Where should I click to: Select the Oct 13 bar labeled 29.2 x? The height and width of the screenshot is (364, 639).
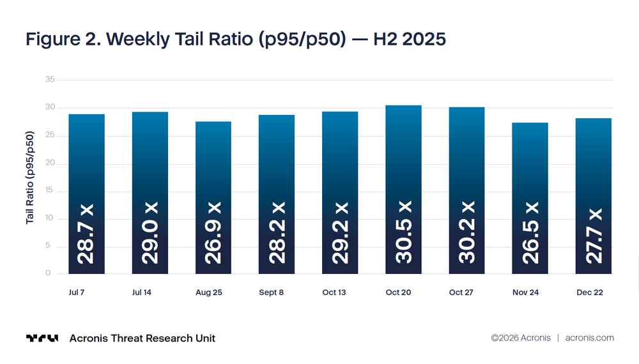tap(340, 193)
